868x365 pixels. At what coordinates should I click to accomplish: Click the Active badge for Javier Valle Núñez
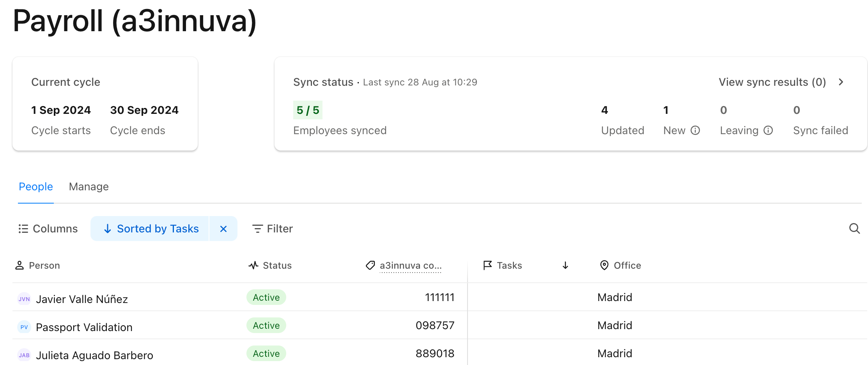coord(266,297)
